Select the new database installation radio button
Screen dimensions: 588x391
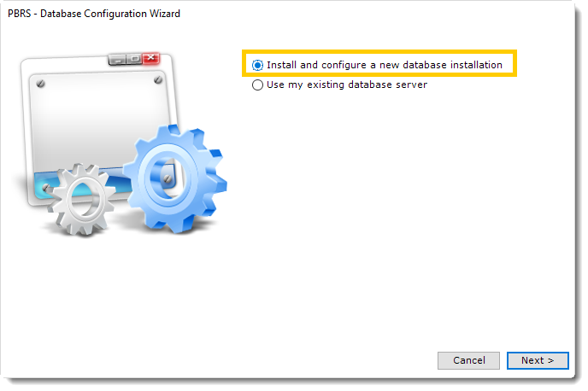pyautogui.click(x=257, y=65)
